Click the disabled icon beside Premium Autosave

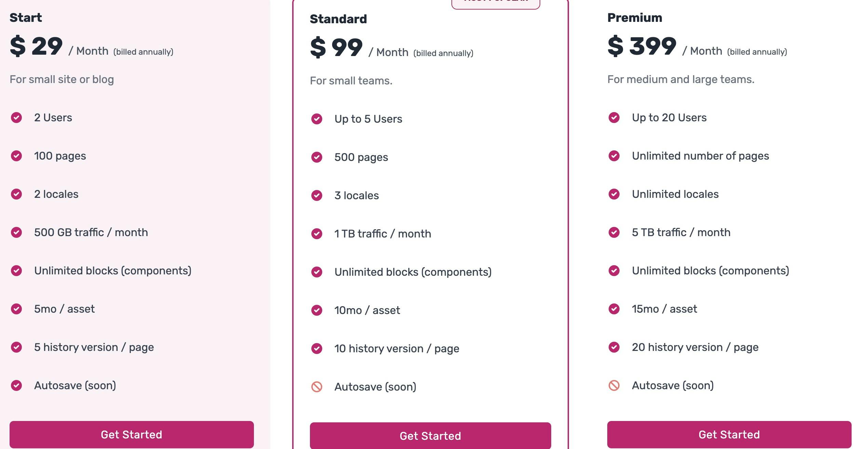click(x=614, y=385)
